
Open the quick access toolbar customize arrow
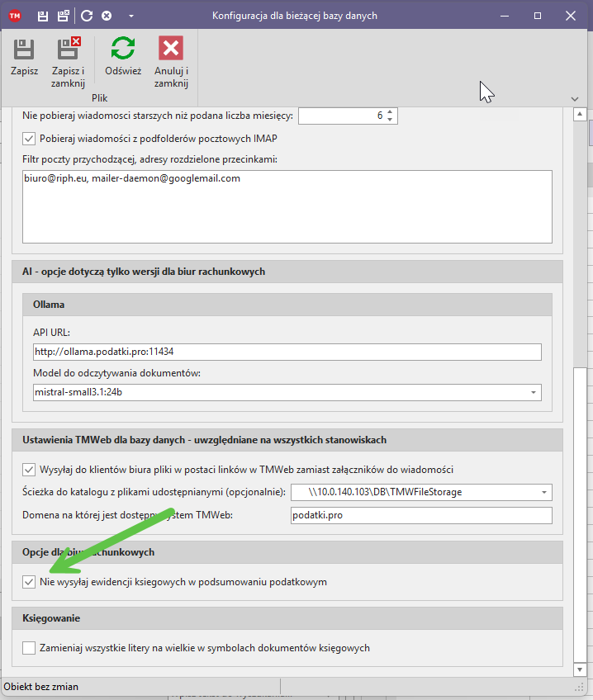(131, 16)
